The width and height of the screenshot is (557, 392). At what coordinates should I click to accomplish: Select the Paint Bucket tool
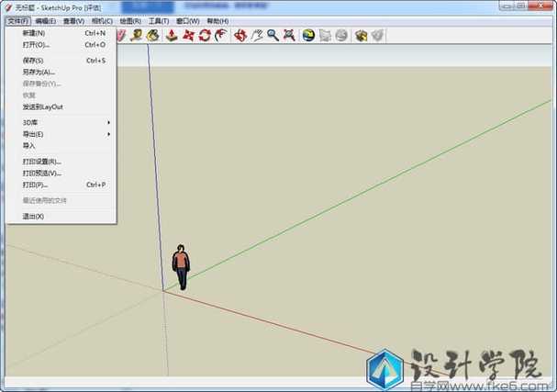(x=152, y=35)
